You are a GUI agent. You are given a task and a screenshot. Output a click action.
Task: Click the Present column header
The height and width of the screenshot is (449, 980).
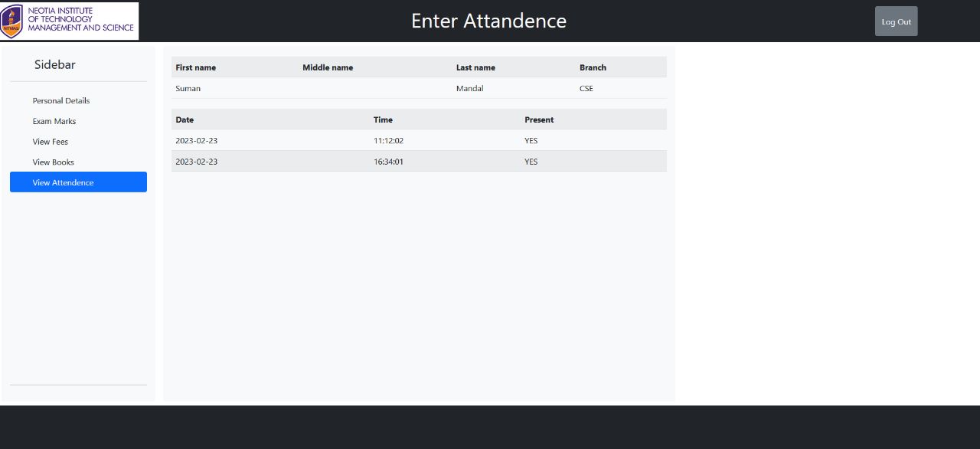539,120
